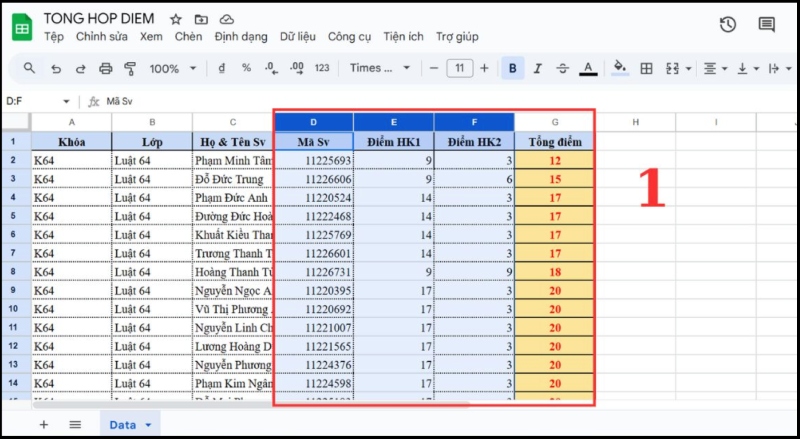Open the vertical align dropdown
The height and width of the screenshot is (439, 800).
point(748,68)
